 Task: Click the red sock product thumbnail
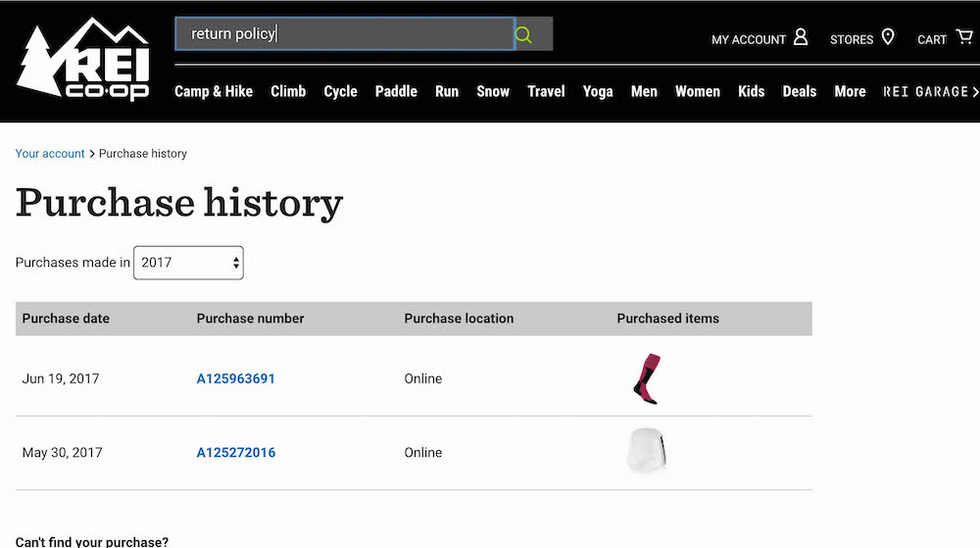point(647,378)
